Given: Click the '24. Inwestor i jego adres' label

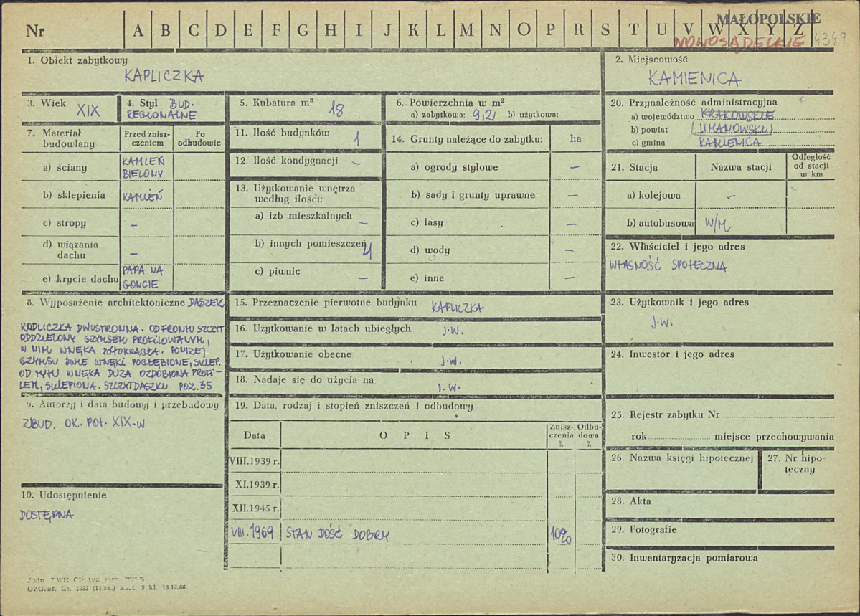Looking at the screenshot, I should (x=672, y=355).
